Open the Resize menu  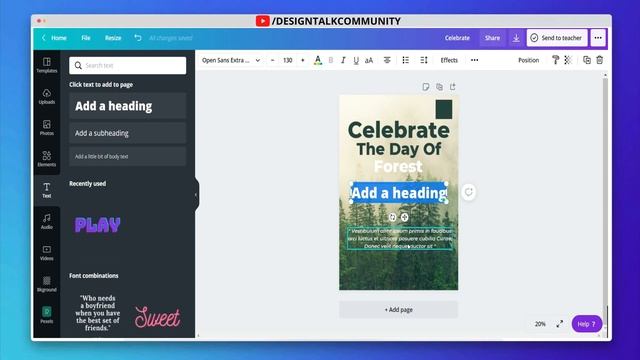(113, 38)
